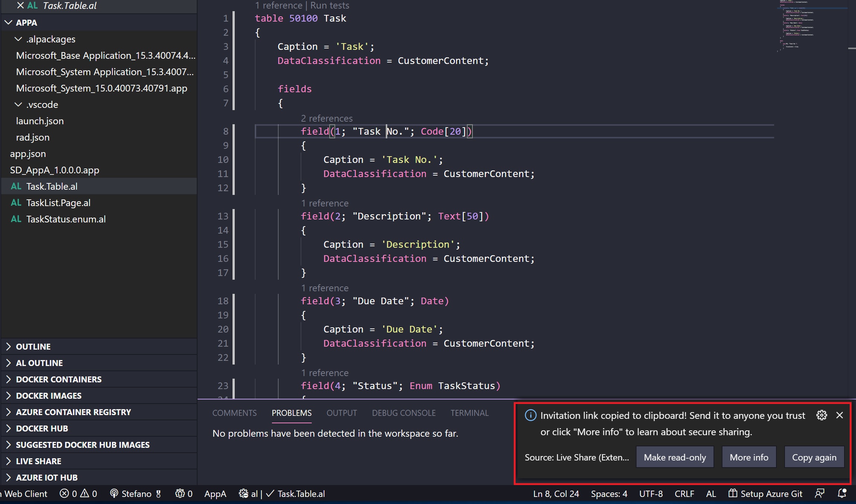Screen dimensions: 856x504
Task: Switch to the COMMENTS tab
Action: click(234, 413)
